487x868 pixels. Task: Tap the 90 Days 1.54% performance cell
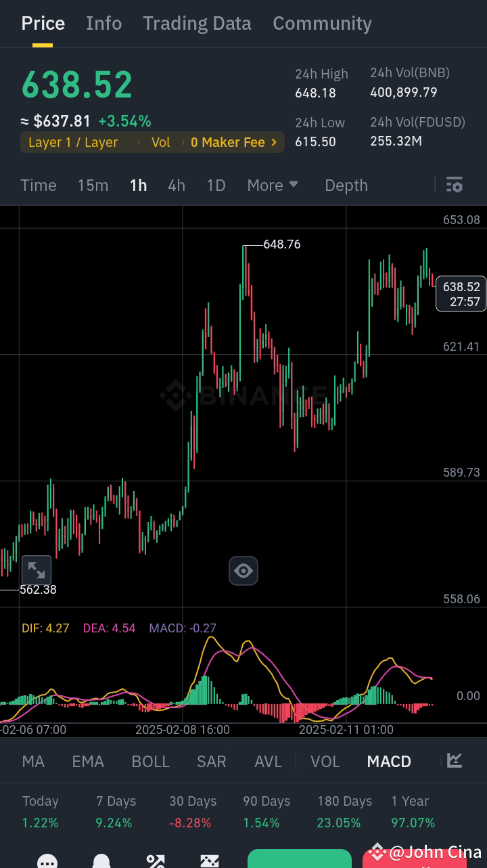(266, 812)
